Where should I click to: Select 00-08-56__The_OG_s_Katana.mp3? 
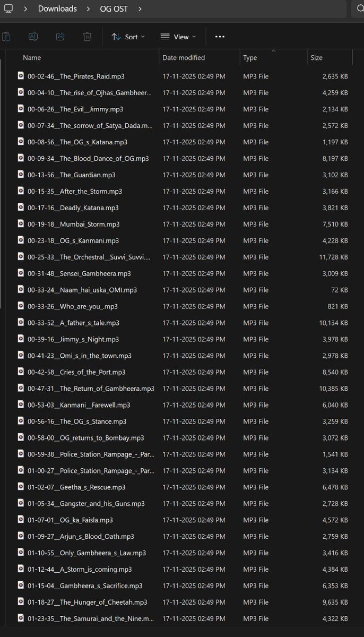[x=77, y=142]
